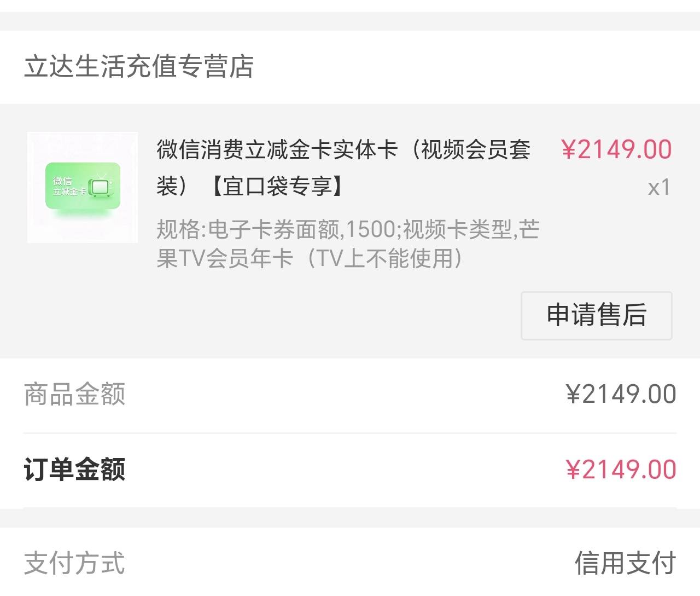Click the red item price ¥2149.00 beside the title
This screenshot has width=700, height=596.
coord(616,149)
